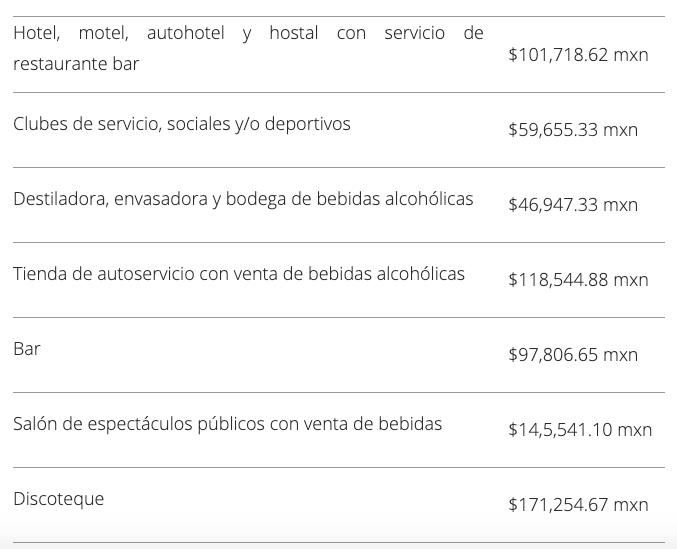Click the Discoteque row label
Screen dimensions: 677x549
tap(58, 499)
